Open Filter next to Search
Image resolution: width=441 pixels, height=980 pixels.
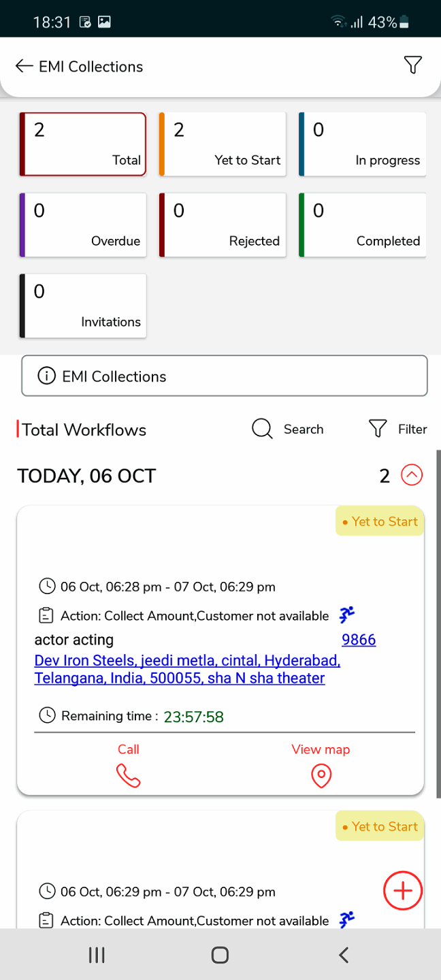[x=398, y=429]
